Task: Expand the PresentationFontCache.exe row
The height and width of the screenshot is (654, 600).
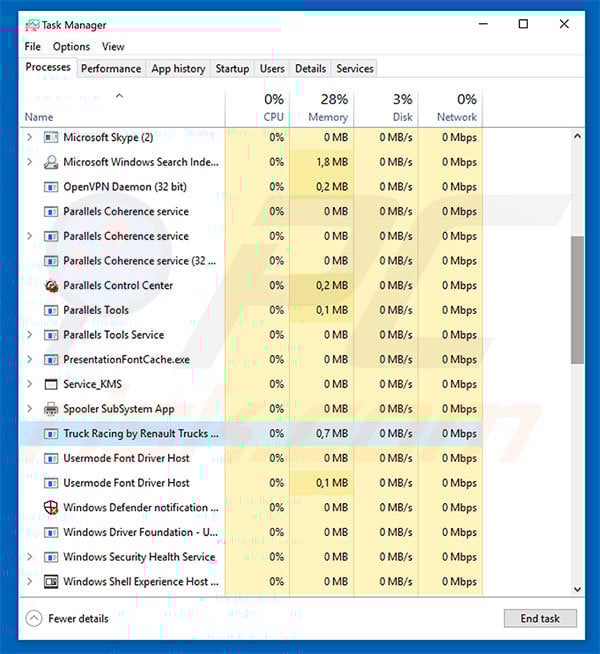Action: (x=30, y=359)
